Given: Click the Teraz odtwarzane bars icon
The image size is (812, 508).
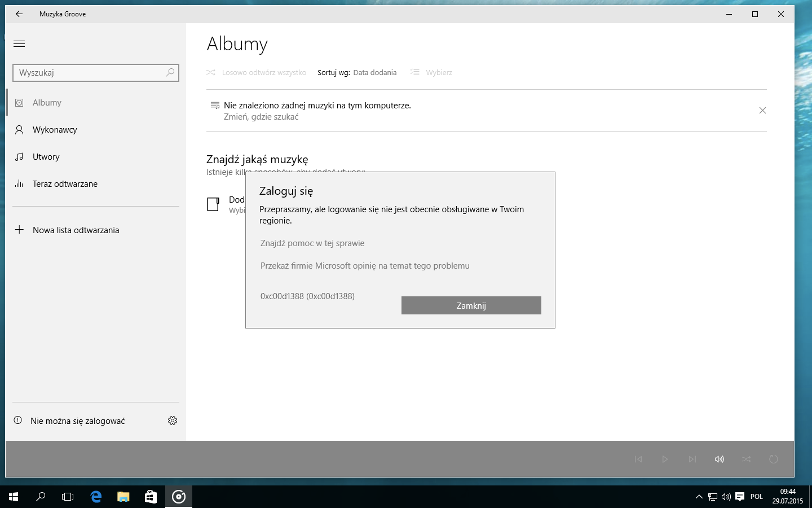Looking at the screenshot, I should pos(19,184).
